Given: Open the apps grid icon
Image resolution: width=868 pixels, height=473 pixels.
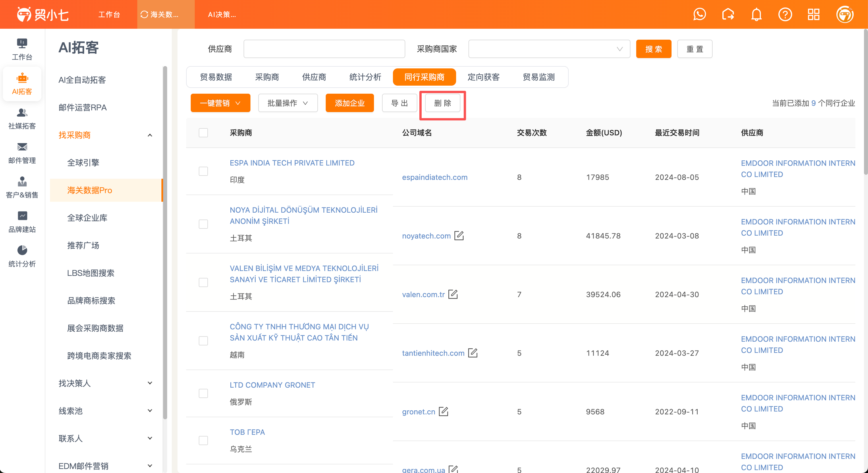Looking at the screenshot, I should pos(813,14).
